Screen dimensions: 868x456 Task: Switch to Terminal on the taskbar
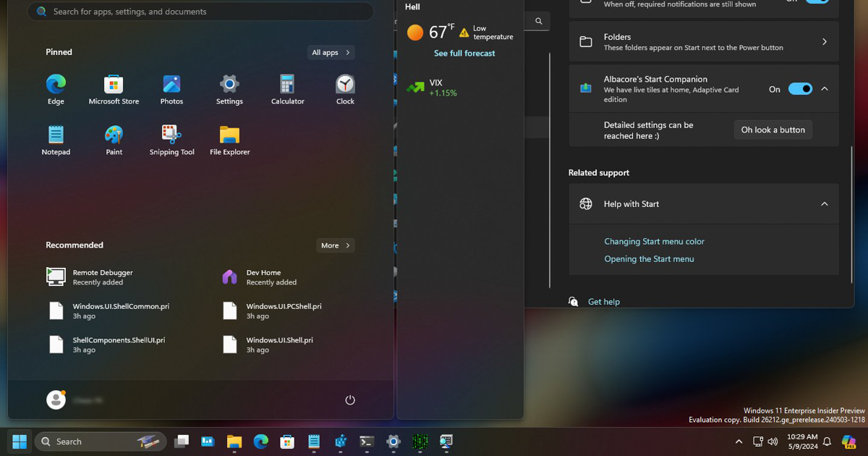tap(367, 441)
